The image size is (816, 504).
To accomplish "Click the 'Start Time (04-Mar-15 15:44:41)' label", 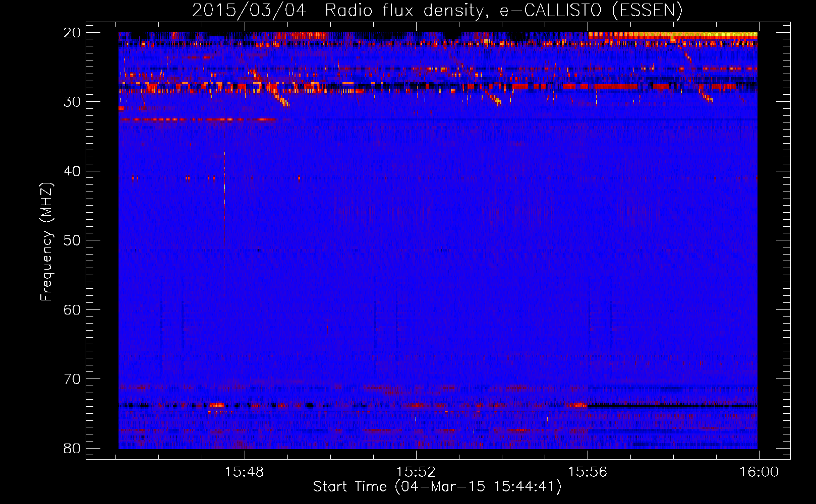I will click(437, 487).
